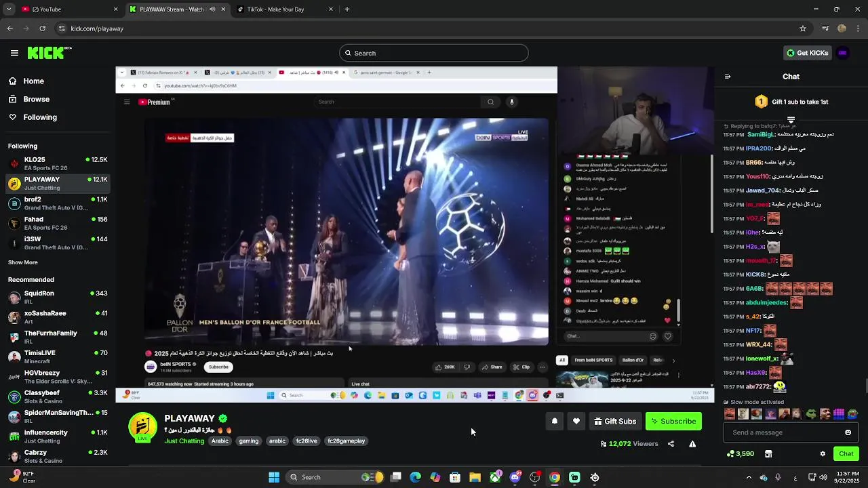Expand the gift leaderboard handle
This screenshot has height=488, width=868.
click(791, 120)
